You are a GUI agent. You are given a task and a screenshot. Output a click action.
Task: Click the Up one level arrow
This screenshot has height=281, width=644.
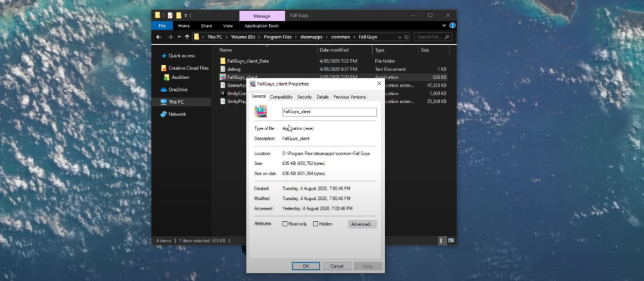[x=187, y=37]
